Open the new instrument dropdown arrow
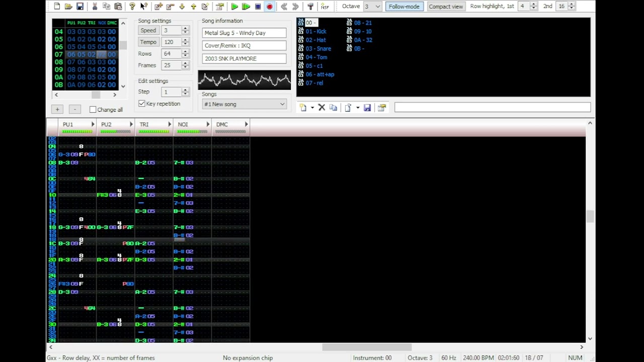This screenshot has height=362, width=644. point(312,108)
